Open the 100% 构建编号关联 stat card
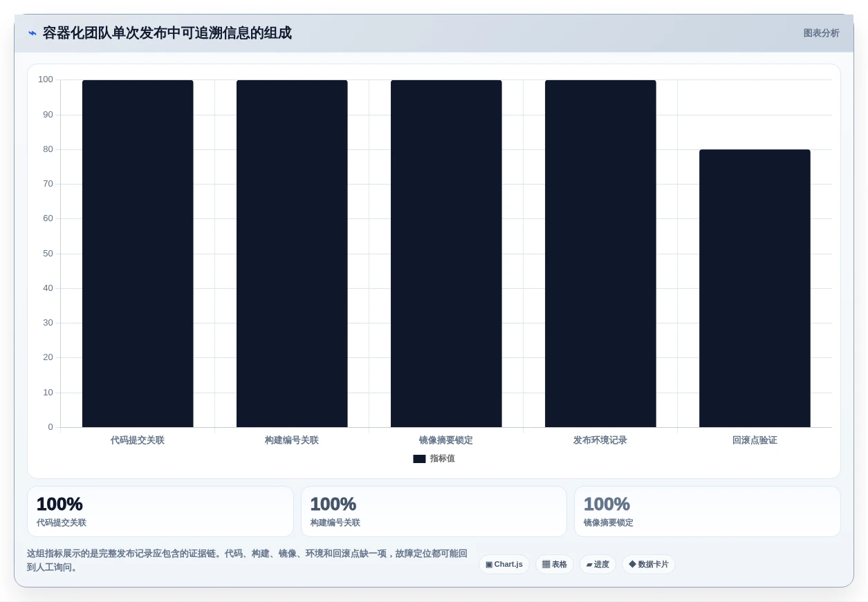868x602 pixels. click(434, 511)
